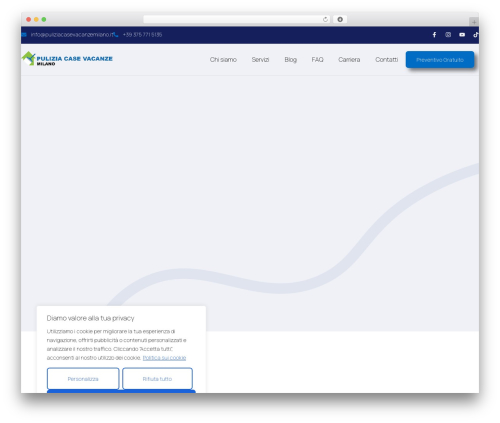This screenshot has height=423, width=500.
Task: Open the Servizi menu item
Action: [260, 60]
